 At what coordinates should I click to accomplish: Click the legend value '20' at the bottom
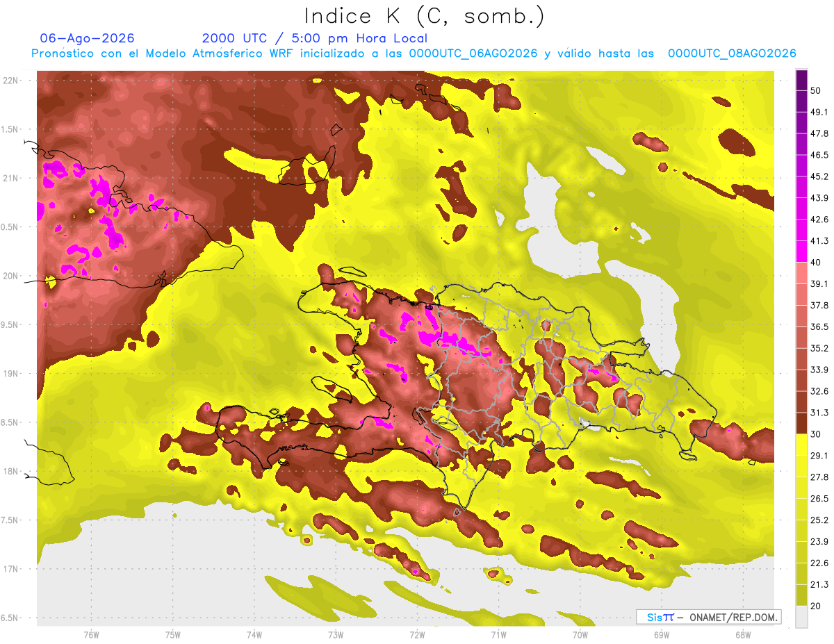pyautogui.click(x=816, y=606)
